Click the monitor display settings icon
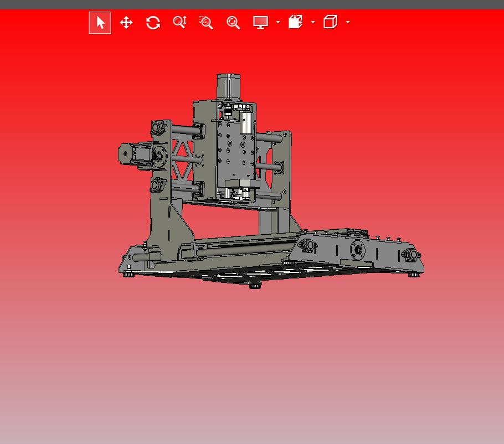This screenshot has width=504, height=444. point(260,23)
